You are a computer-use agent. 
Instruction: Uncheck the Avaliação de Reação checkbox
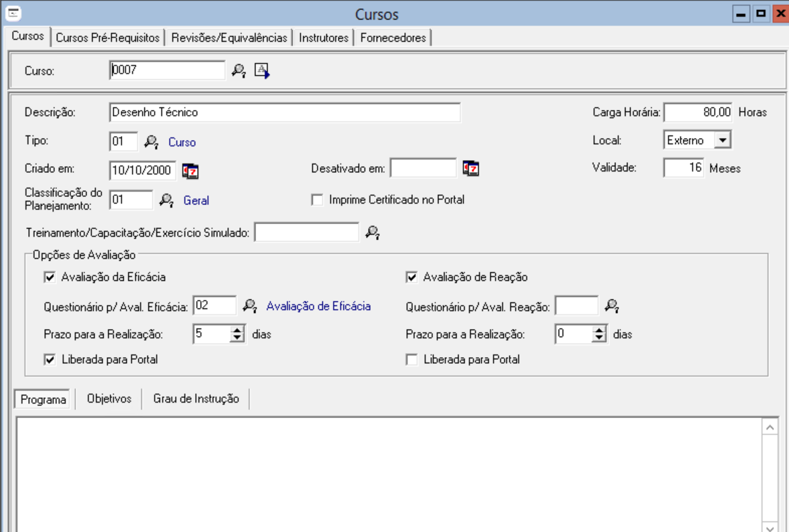(x=412, y=277)
